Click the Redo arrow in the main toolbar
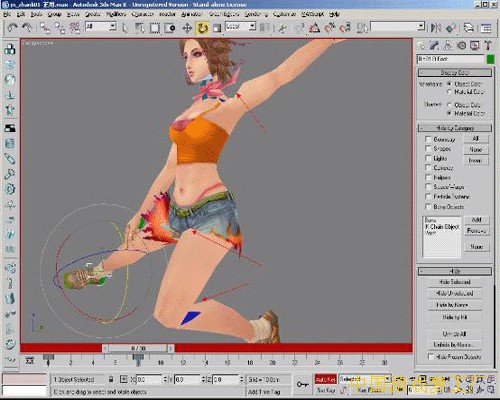Screen dimensions: 500x400 coord(27,28)
